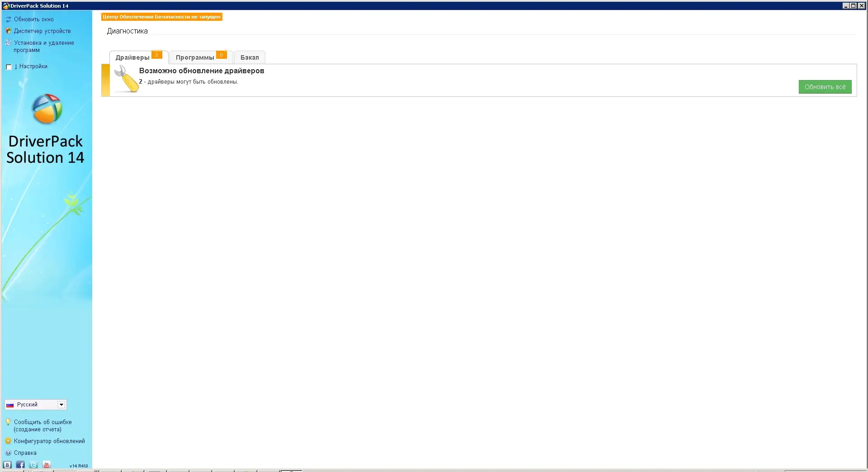Click the wrench icon in driver update panel
Image resolution: width=868 pixels, height=472 pixels.
pos(126,79)
